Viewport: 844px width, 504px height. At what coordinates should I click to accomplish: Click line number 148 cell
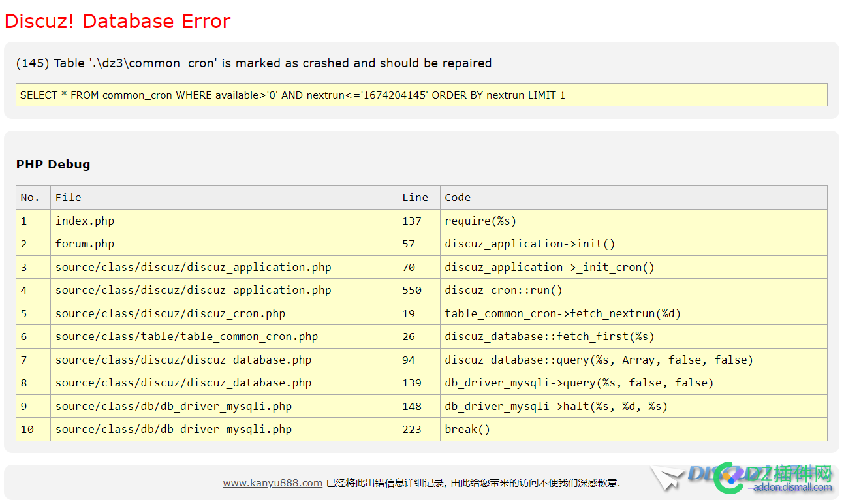pyautogui.click(x=418, y=406)
